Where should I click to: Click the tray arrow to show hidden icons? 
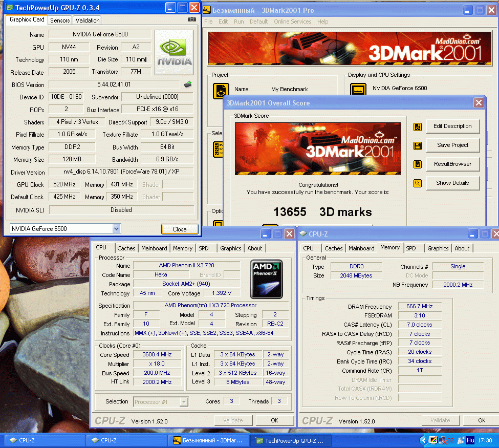pos(423,440)
